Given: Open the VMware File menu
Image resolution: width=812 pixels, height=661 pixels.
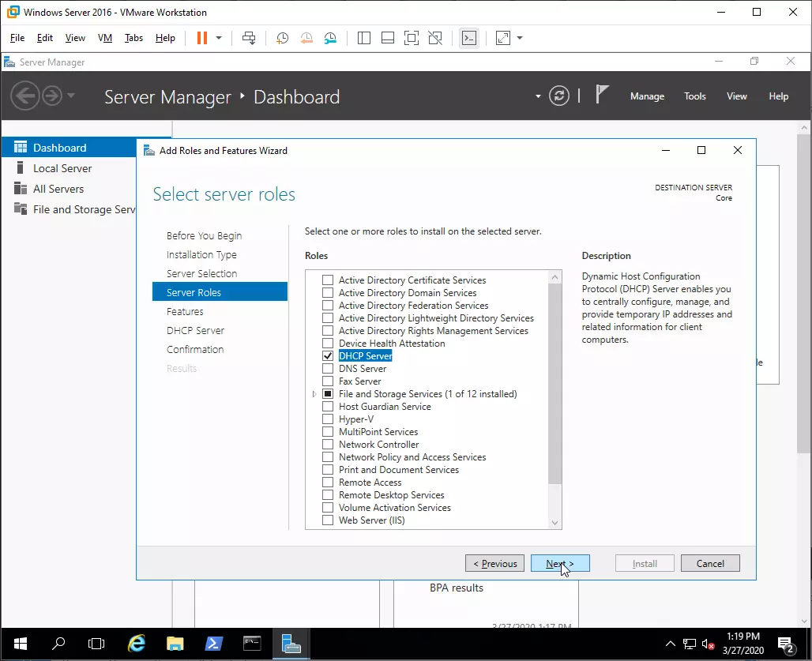Looking at the screenshot, I should coord(17,38).
